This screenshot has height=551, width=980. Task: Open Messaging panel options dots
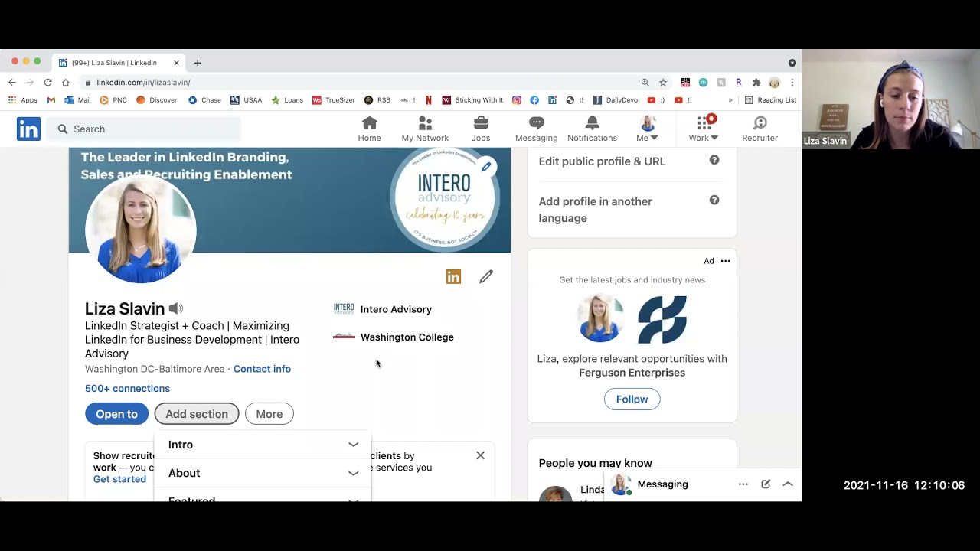[743, 484]
